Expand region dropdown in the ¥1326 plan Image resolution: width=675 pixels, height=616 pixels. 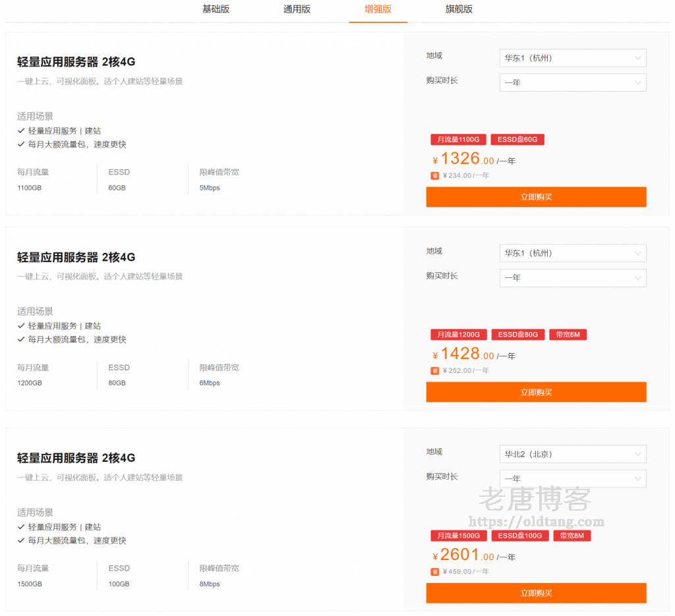(572, 58)
